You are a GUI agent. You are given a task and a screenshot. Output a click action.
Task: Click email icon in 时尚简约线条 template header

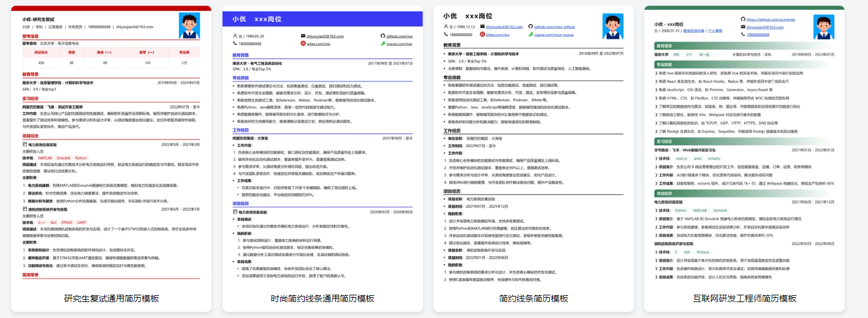click(x=303, y=36)
